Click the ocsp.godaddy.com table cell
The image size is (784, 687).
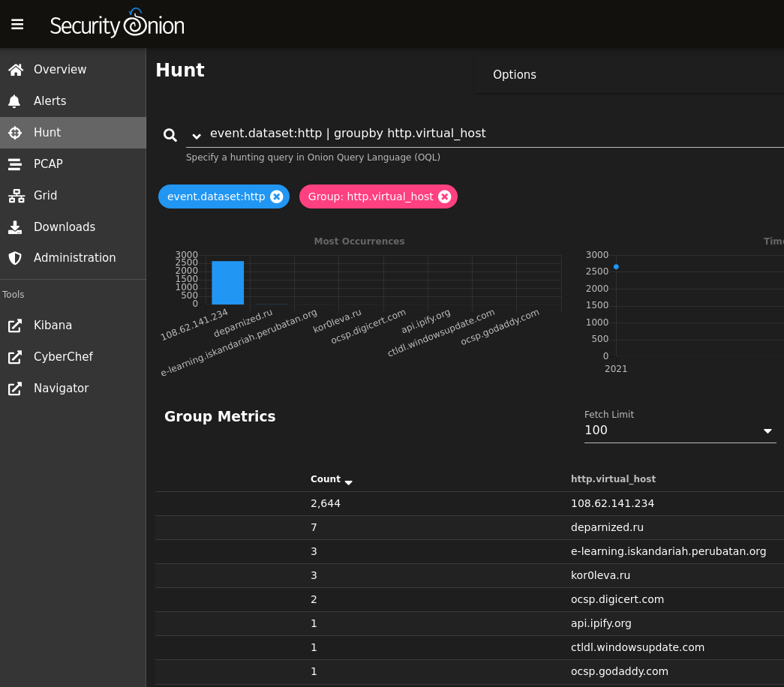click(x=620, y=671)
